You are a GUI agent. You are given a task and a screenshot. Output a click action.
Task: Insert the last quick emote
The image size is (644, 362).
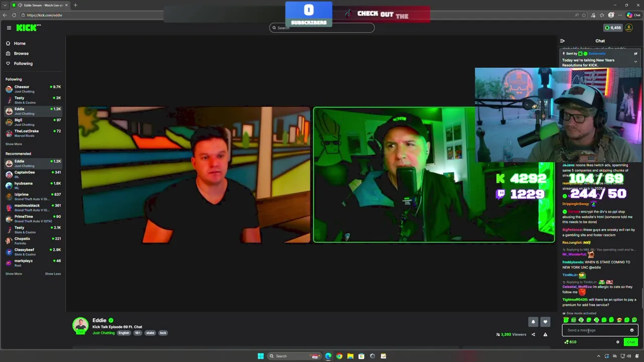[634, 320]
